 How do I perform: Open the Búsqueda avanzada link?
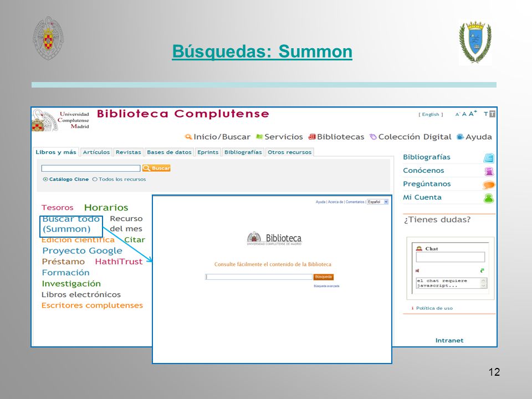click(326, 286)
